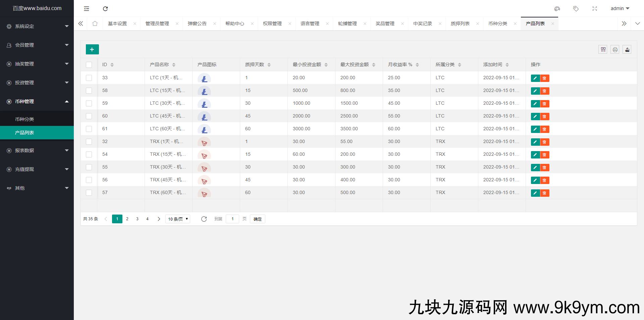Viewport: 644px width, 320px height.
Task: Click the fullscreen icon in top toolbar
Action: [595, 9]
